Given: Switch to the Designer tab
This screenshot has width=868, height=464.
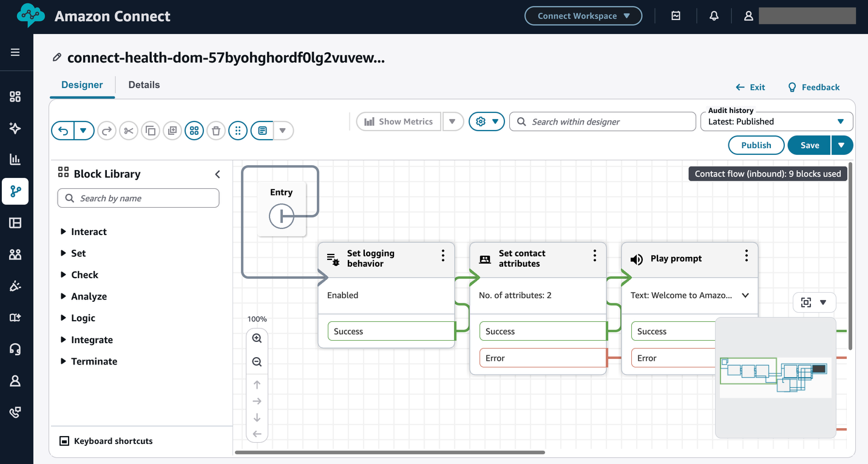Looking at the screenshot, I should coord(83,85).
